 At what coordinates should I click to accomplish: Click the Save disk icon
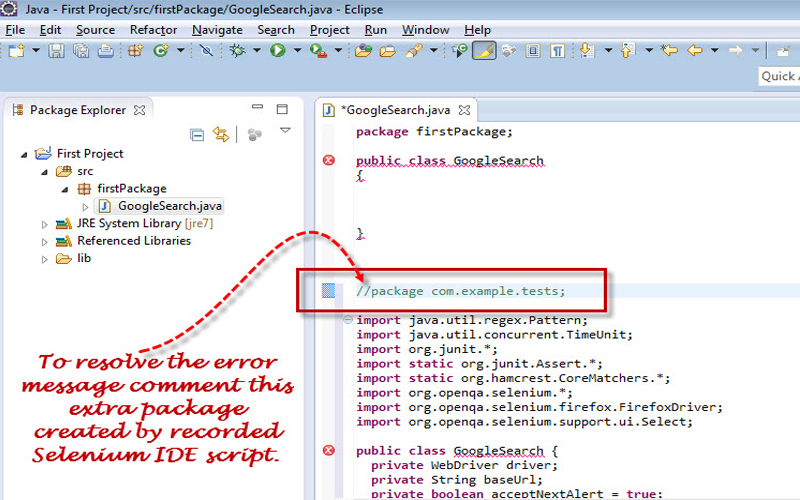tap(56, 51)
